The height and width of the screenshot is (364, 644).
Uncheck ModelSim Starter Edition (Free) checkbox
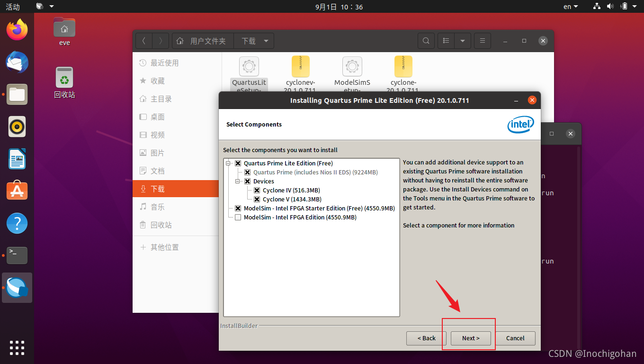238,209
